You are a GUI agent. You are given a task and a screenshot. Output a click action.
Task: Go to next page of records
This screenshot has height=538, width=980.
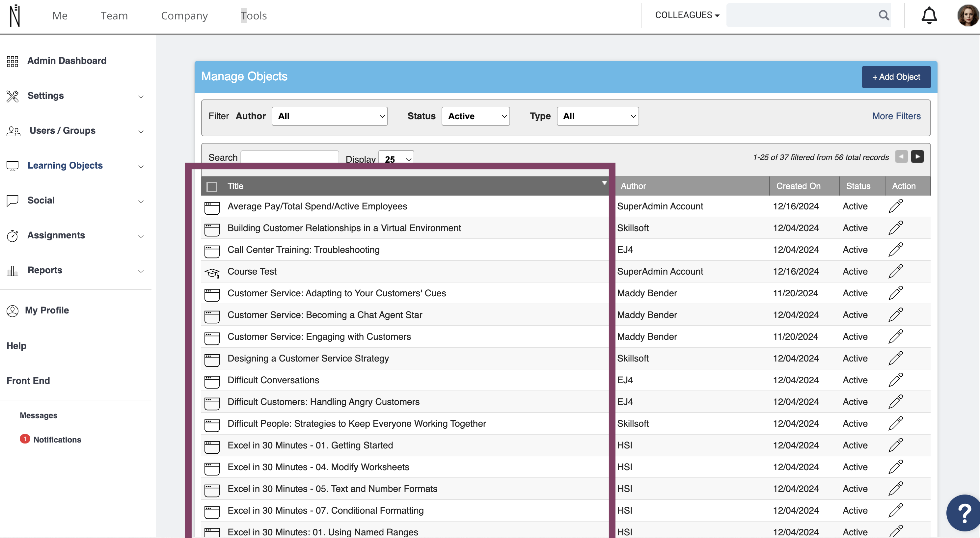tap(917, 156)
